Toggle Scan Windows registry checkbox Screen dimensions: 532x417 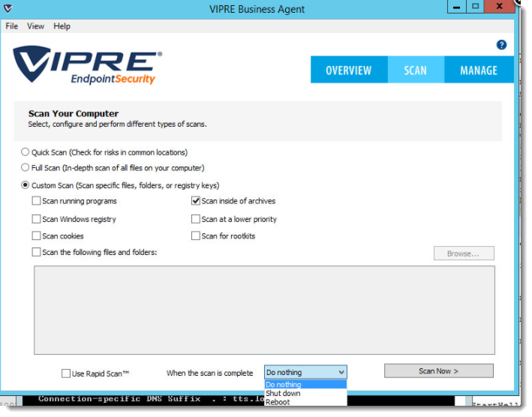tap(36, 219)
